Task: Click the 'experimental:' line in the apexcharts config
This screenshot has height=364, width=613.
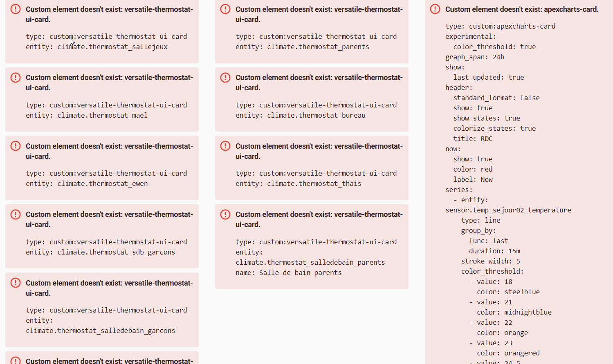Action: (471, 36)
